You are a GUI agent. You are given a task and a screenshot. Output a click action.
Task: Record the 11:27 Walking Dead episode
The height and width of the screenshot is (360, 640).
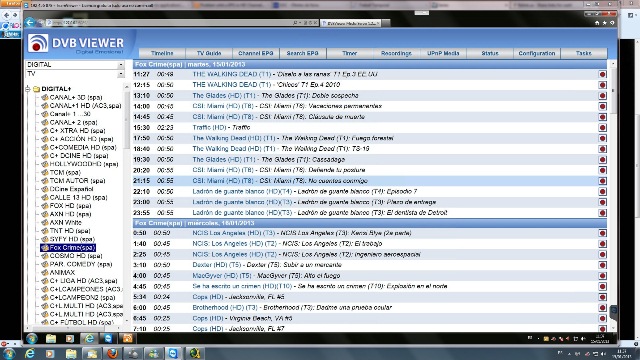602,74
